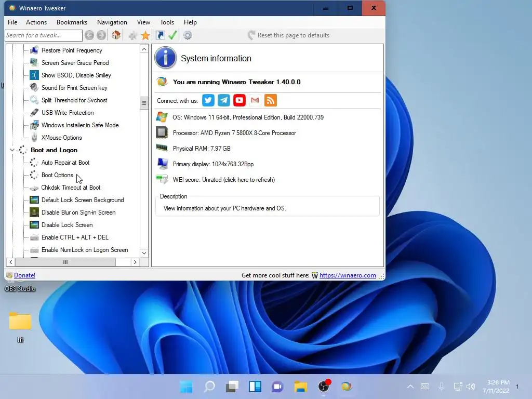This screenshot has height=399, width=532.
Task: Select Boot Options in the tree
Action: click(x=57, y=175)
